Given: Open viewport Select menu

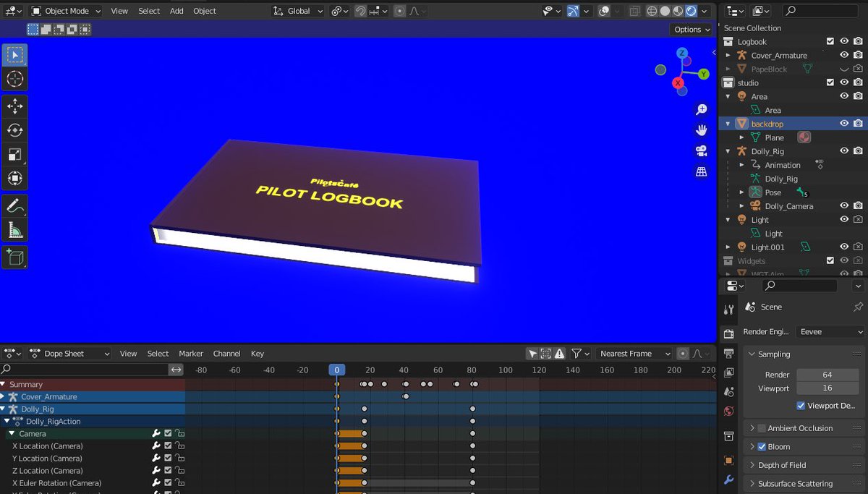Looking at the screenshot, I should point(149,11).
